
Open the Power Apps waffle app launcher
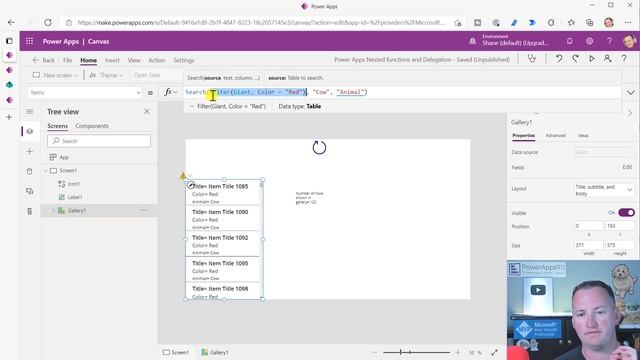(29, 41)
